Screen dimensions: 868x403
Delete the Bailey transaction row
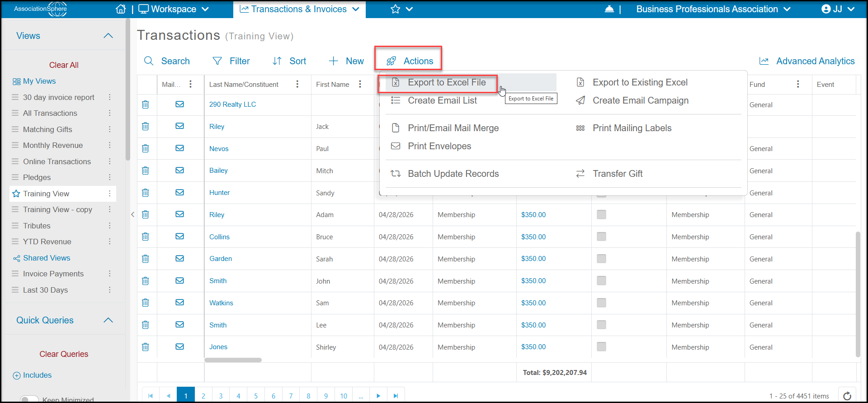(x=145, y=171)
